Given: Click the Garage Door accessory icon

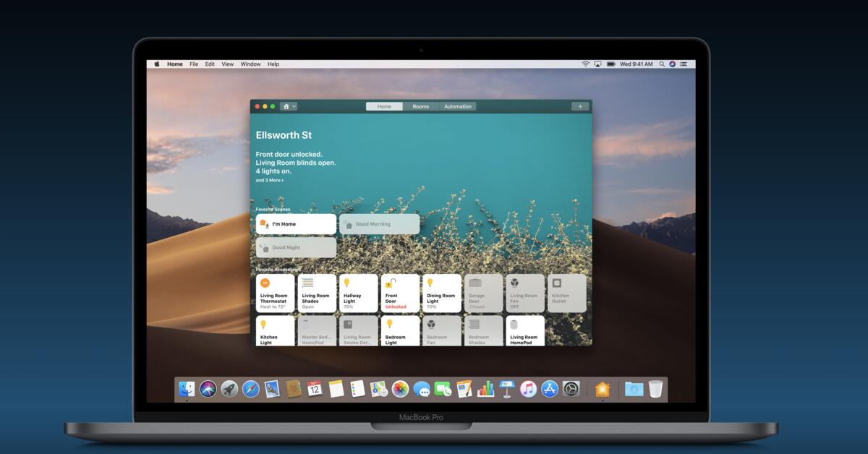Looking at the screenshot, I should point(475,283).
